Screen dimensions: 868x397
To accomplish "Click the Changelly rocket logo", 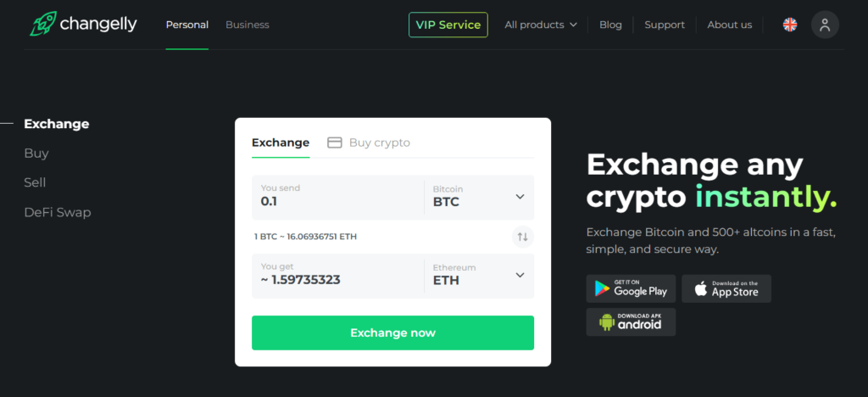I will pos(43,25).
